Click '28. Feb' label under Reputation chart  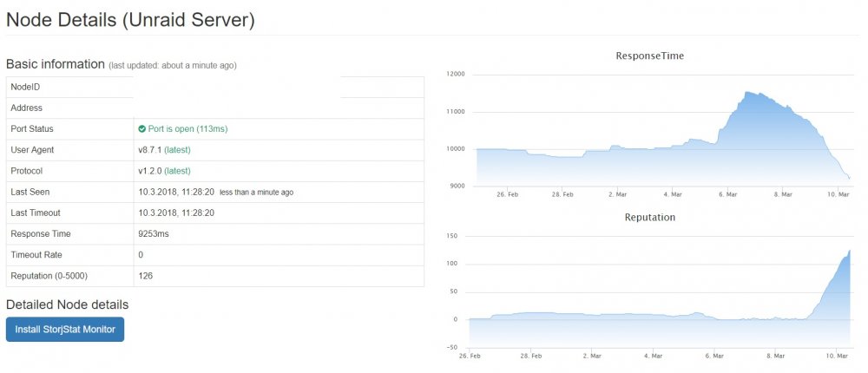pos(531,356)
